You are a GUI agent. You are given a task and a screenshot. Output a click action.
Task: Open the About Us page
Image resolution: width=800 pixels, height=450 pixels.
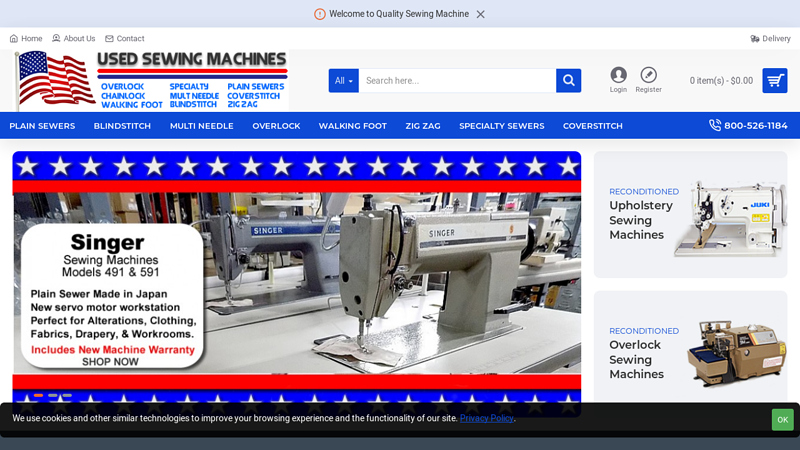point(73,38)
